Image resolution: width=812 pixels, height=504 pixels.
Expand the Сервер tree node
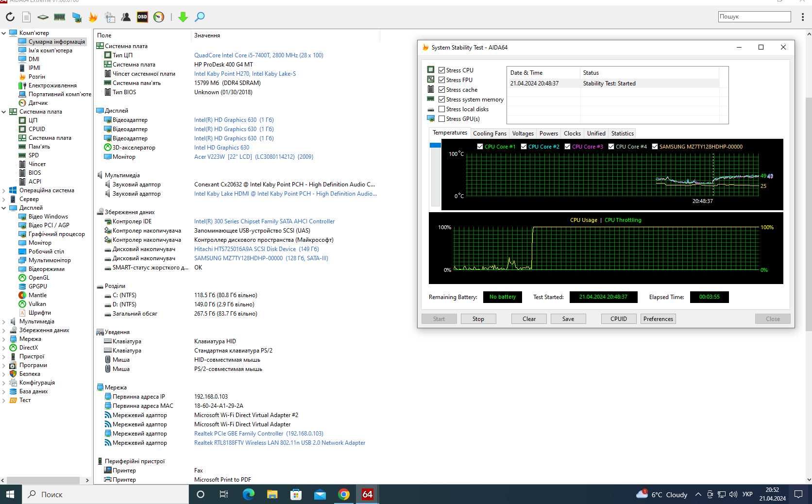(4, 199)
